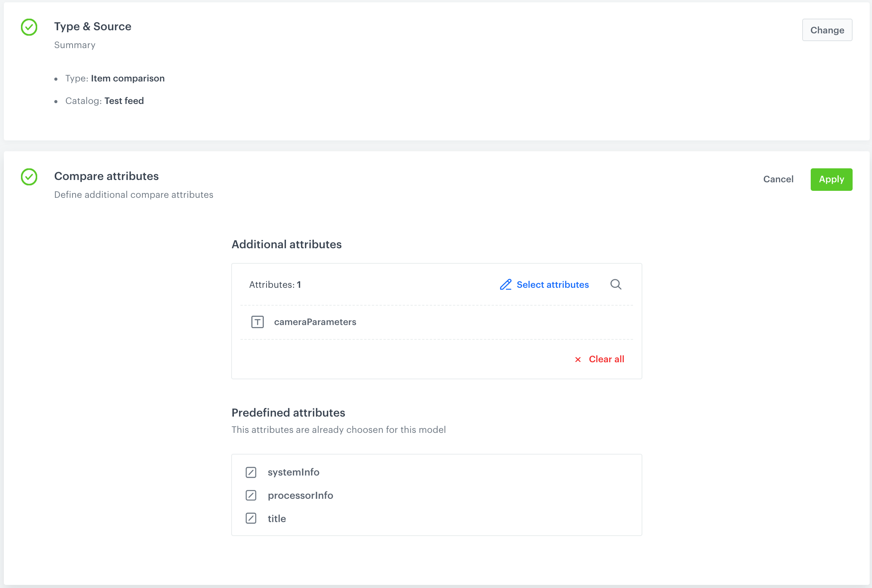Click the T text-type icon beside cameraParameters

click(x=258, y=322)
